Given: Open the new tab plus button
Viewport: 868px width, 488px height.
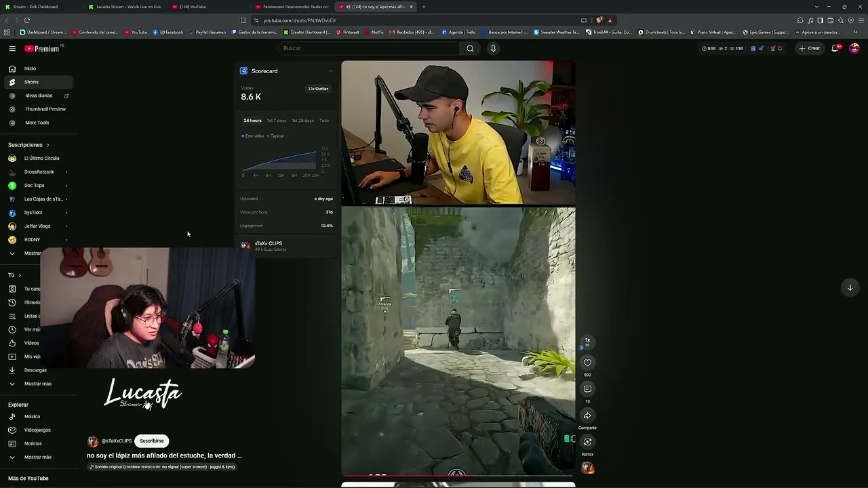Looking at the screenshot, I should 424,7.
